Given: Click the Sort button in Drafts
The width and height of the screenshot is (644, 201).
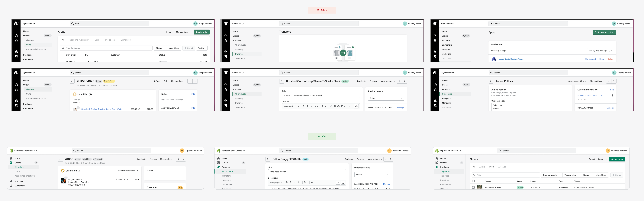Looking at the screenshot, I should (x=202, y=48).
